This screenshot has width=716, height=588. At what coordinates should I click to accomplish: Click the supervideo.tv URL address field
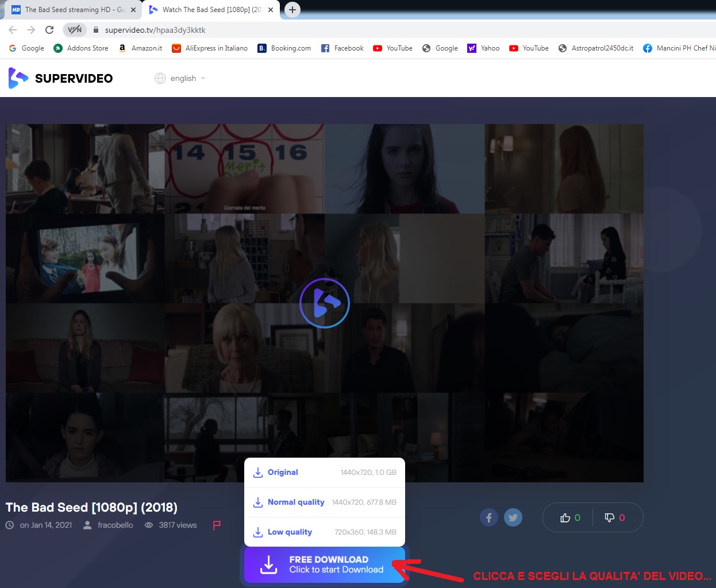pyautogui.click(x=155, y=30)
